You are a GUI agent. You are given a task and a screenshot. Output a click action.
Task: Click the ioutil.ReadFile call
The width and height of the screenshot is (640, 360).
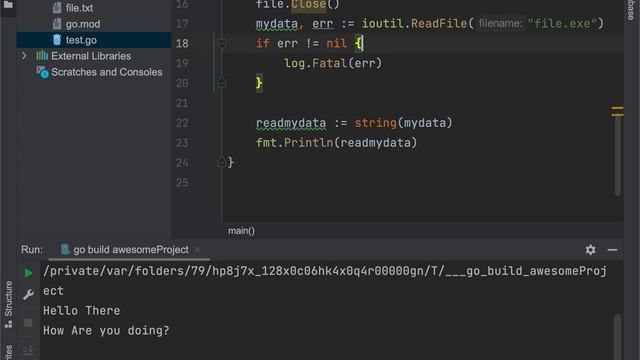414,24
